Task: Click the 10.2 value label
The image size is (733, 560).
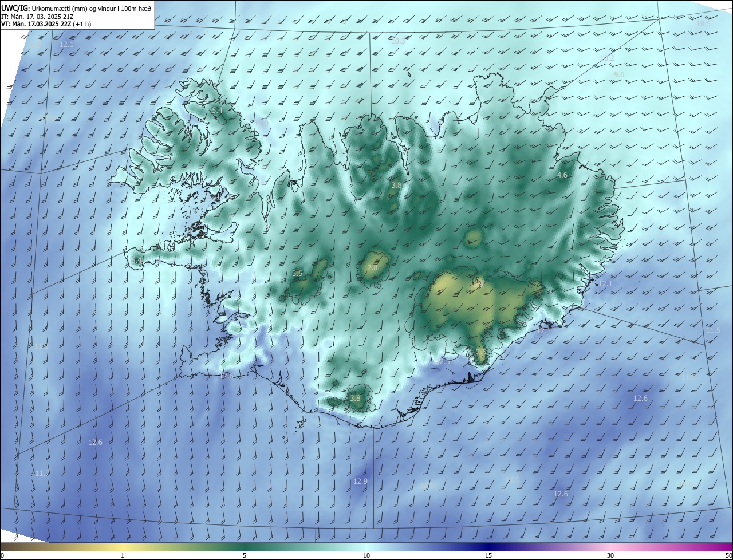Action: tap(607, 58)
